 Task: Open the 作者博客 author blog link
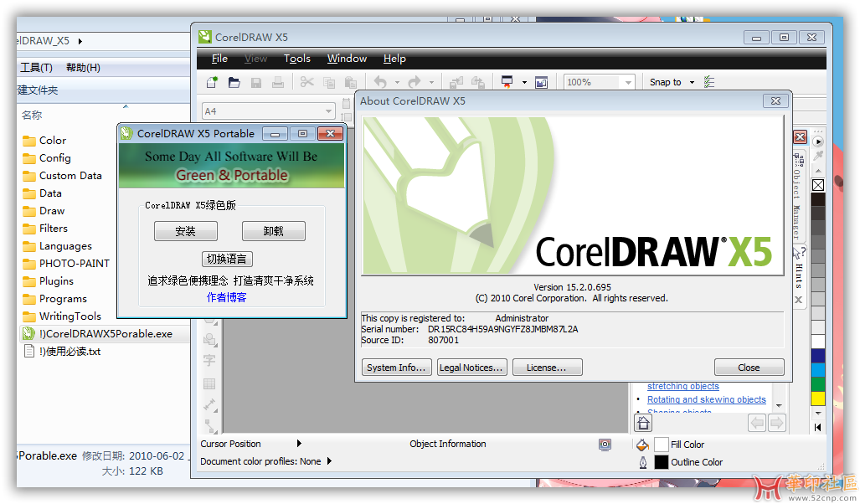point(227,297)
